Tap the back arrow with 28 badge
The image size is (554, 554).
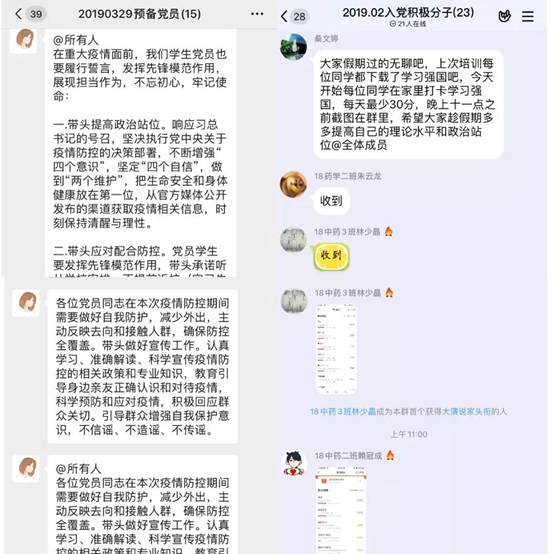tap(295, 16)
